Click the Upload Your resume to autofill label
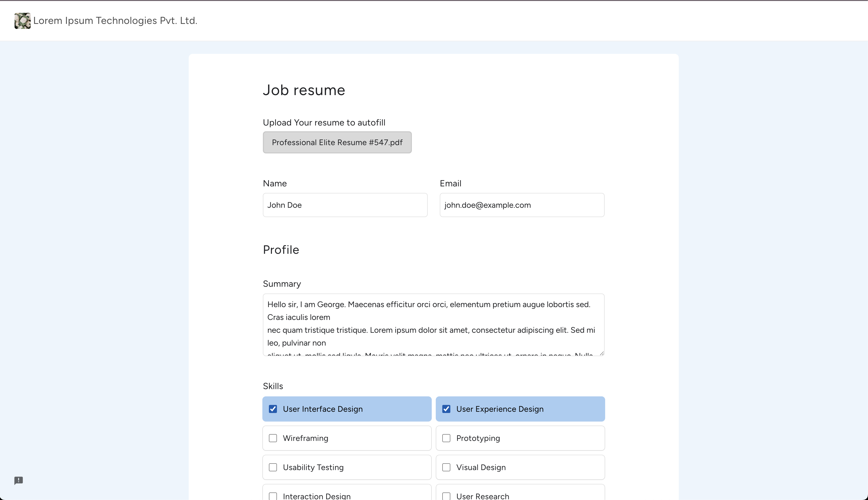This screenshot has height=500, width=868. 324,122
